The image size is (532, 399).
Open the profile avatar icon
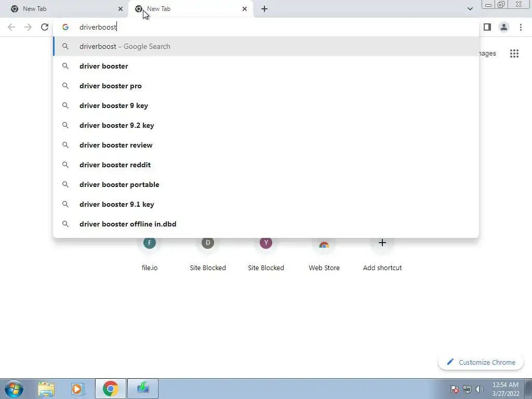click(504, 27)
